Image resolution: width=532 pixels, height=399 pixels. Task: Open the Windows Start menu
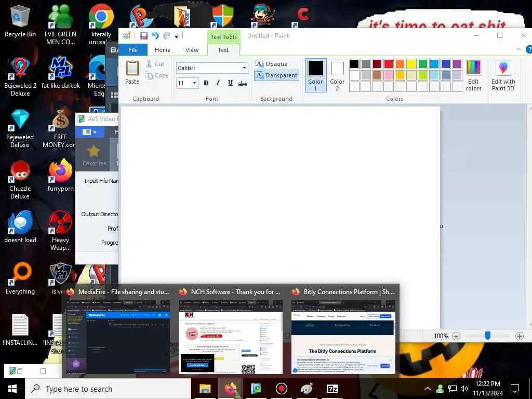(12, 389)
